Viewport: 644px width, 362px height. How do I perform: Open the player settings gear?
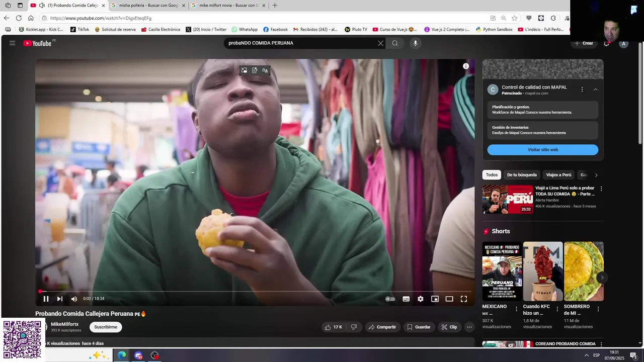coord(421,299)
